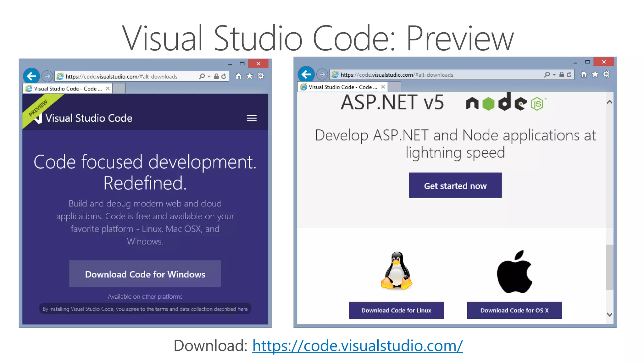This screenshot has width=644, height=362.
Task: Click the refresh icon in the left address bar
Action: pyautogui.click(x=224, y=76)
